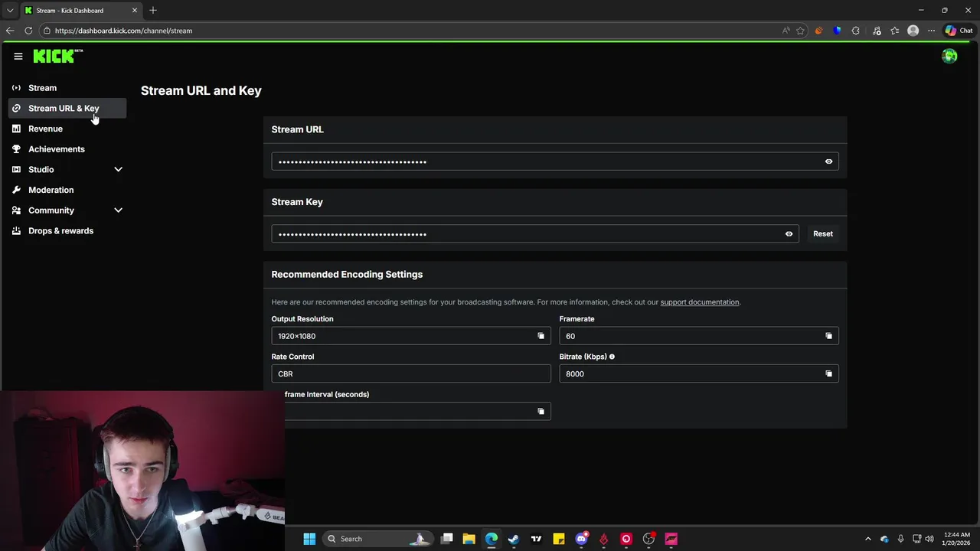
Task: Toggle Read aloud in address bar
Action: point(786,31)
